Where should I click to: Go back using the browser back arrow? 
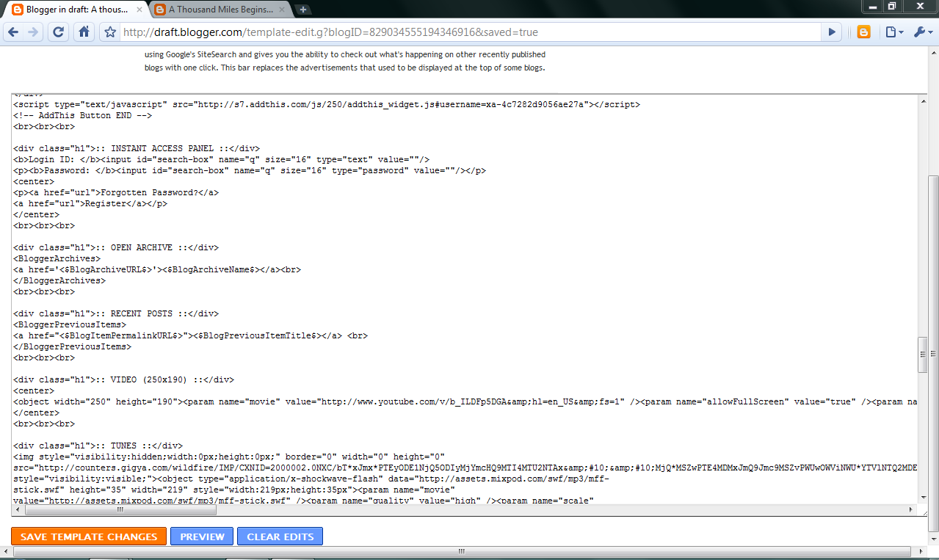pos(13,32)
